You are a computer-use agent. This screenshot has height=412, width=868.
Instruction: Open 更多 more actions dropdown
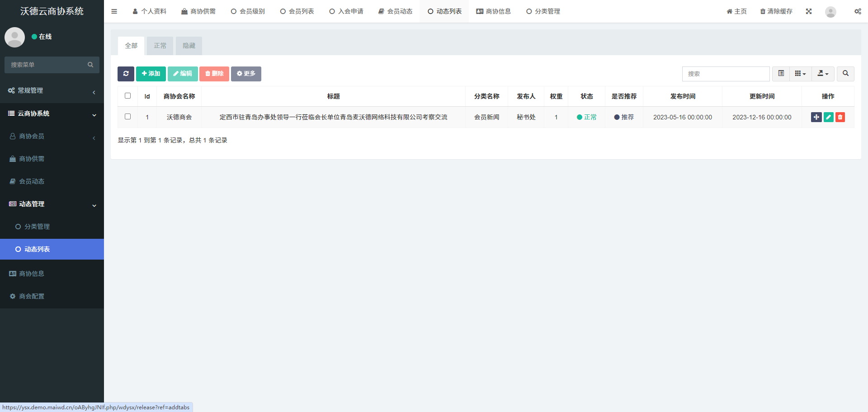pos(246,74)
